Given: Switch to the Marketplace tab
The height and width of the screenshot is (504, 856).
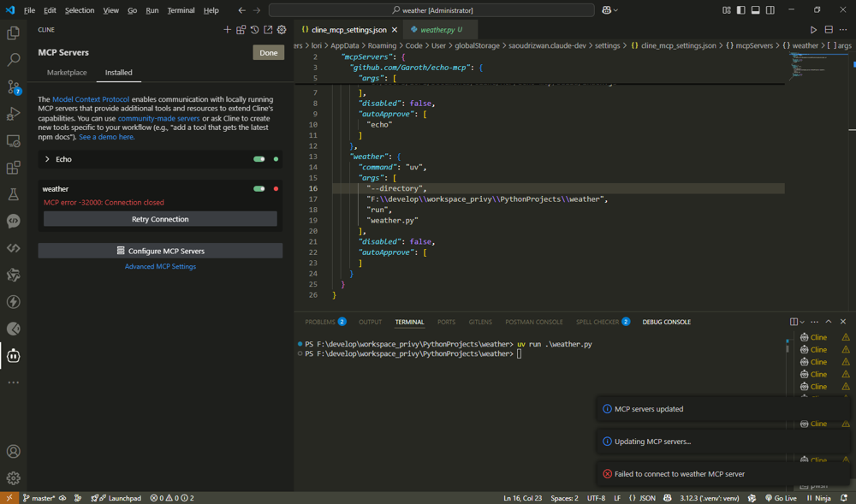Looking at the screenshot, I should pyautogui.click(x=67, y=73).
